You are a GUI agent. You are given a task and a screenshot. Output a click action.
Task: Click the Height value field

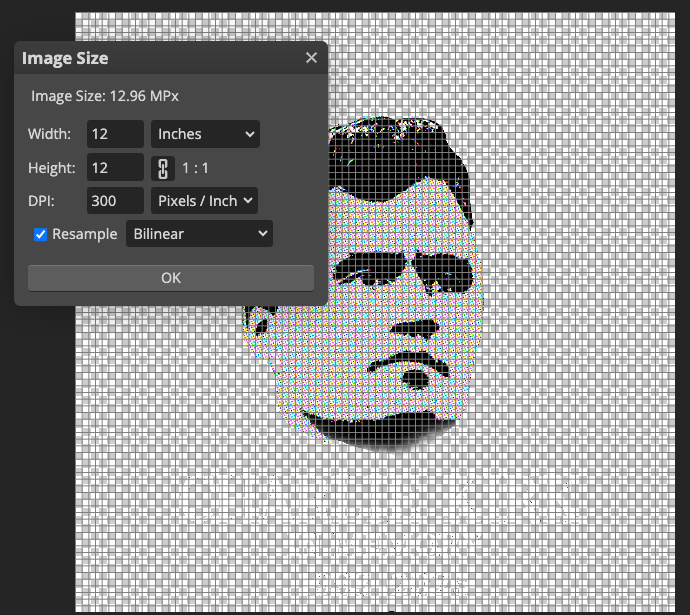[x=115, y=168]
